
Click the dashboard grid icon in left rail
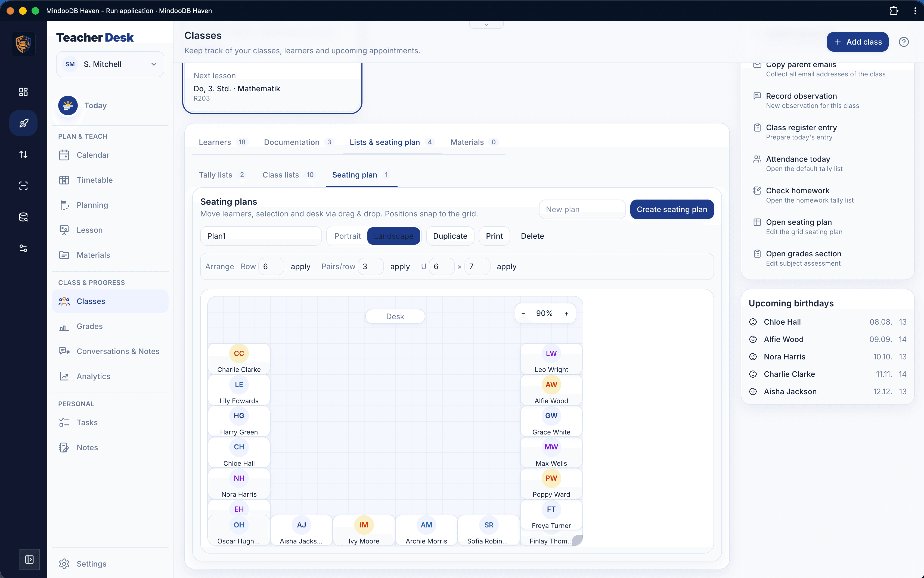[x=23, y=92]
